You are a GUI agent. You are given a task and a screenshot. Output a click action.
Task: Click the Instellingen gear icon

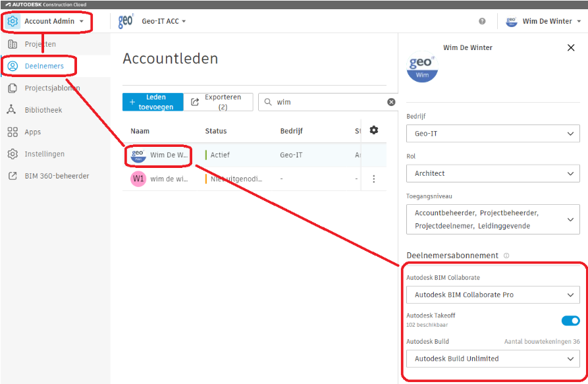point(13,154)
